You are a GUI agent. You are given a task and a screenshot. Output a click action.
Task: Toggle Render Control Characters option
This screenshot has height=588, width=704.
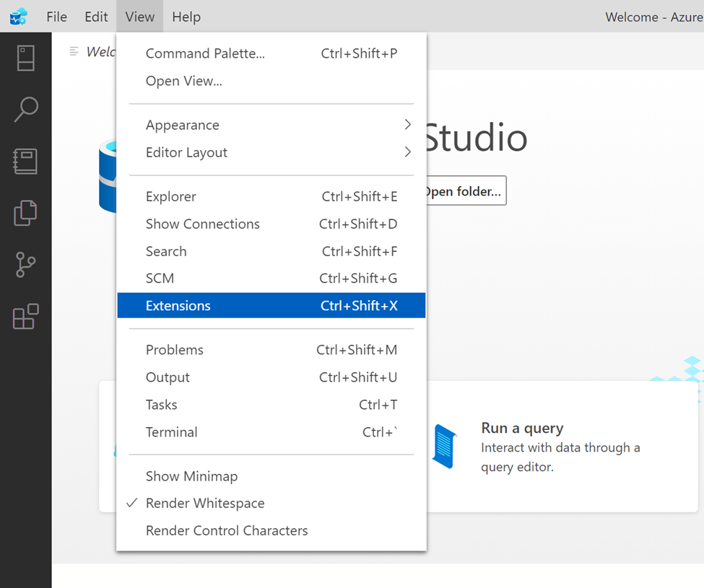227,531
